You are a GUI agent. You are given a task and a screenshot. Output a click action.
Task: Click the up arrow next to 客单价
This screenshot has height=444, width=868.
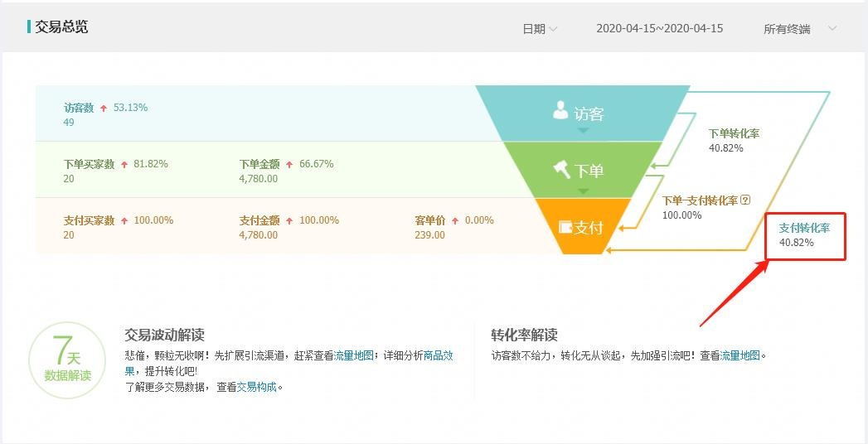[x=454, y=221]
